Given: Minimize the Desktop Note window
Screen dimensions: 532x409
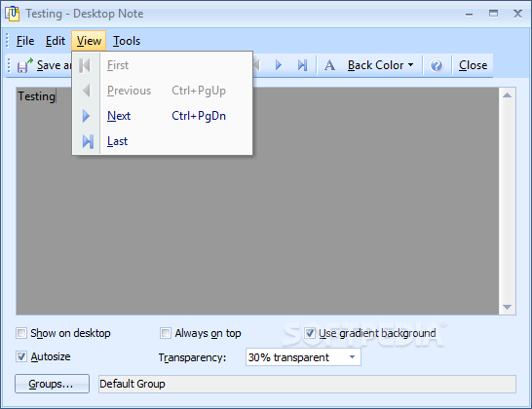Looking at the screenshot, I should pos(470,14).
